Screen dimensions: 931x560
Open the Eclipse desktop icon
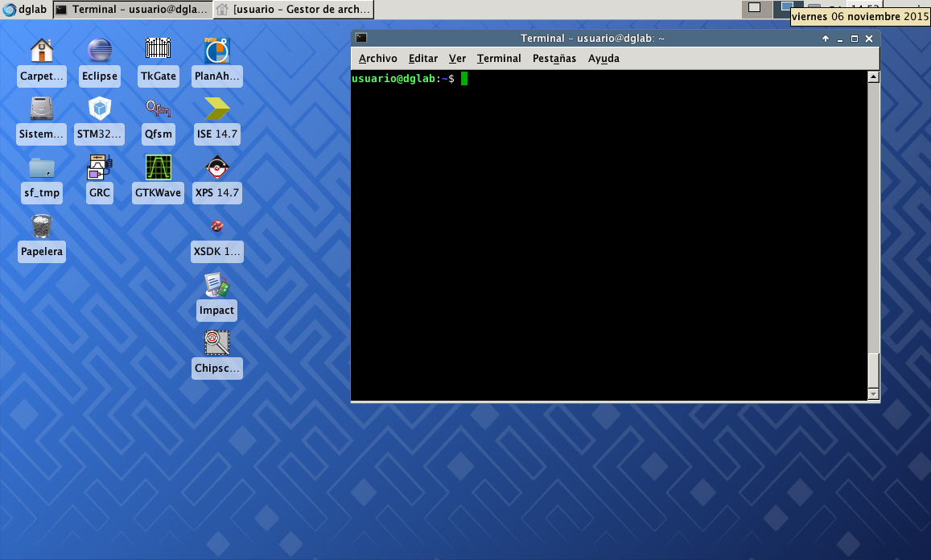tap(100, 51)
